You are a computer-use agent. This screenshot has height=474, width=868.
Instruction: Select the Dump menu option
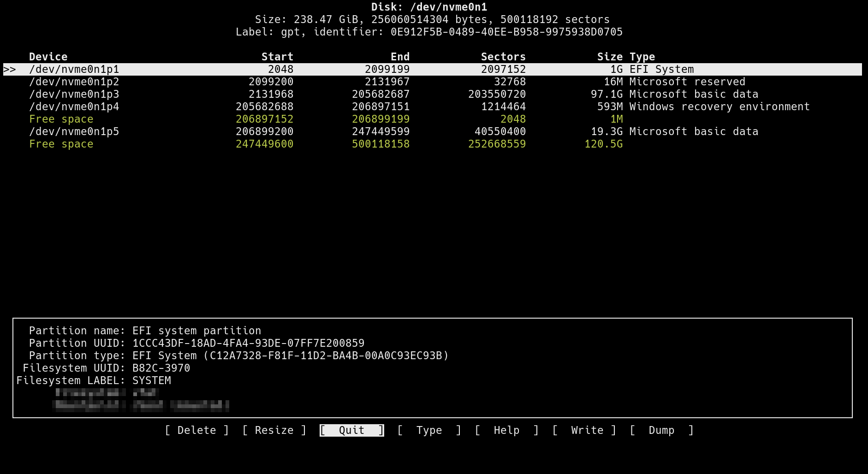click(x=661, y=430)
